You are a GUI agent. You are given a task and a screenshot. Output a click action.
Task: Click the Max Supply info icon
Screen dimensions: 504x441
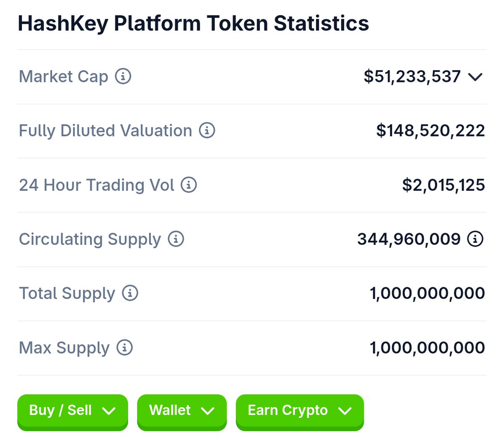[124, 347]
